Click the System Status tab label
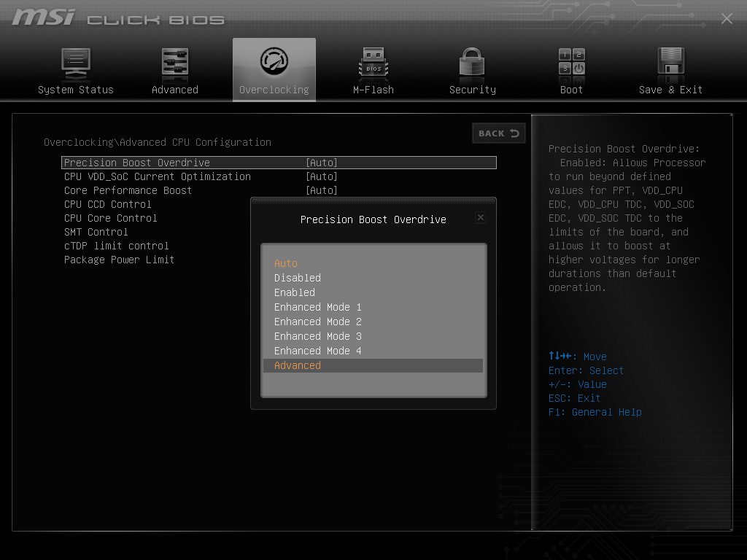Screen dimensions: 747x560 pyautogui.click(x=76, y=90)
